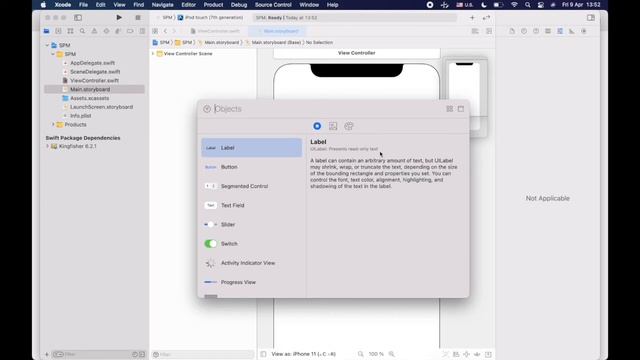Expand View Controller Scene in outline
Screen dimensions: 640x360
(x=153, y=53)
